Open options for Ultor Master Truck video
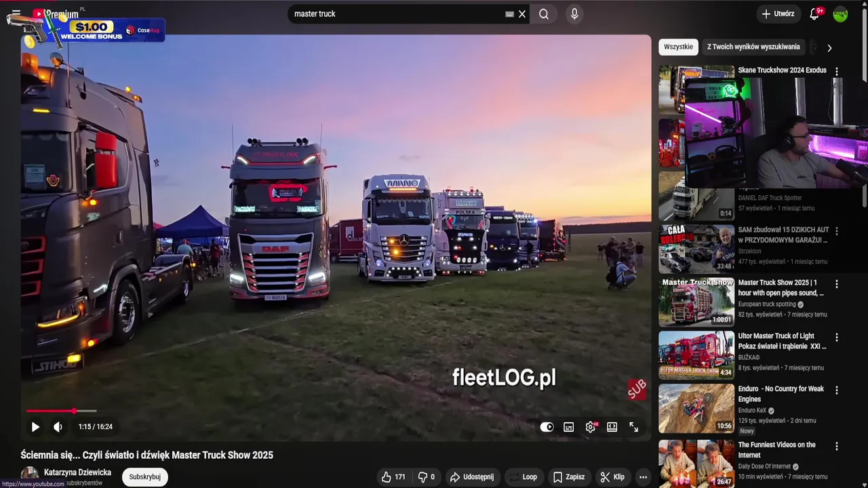 click(x=836, y=337)
